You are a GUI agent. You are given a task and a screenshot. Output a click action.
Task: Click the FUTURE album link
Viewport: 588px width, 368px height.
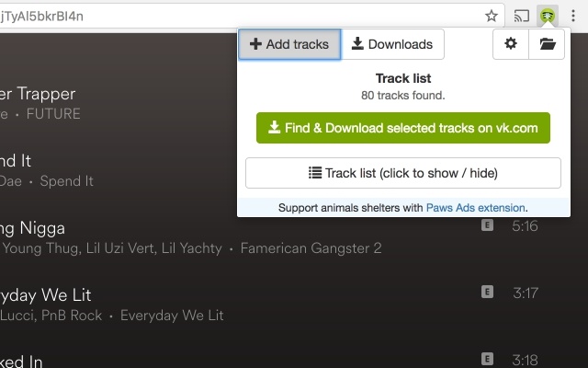tap(53, 114)
